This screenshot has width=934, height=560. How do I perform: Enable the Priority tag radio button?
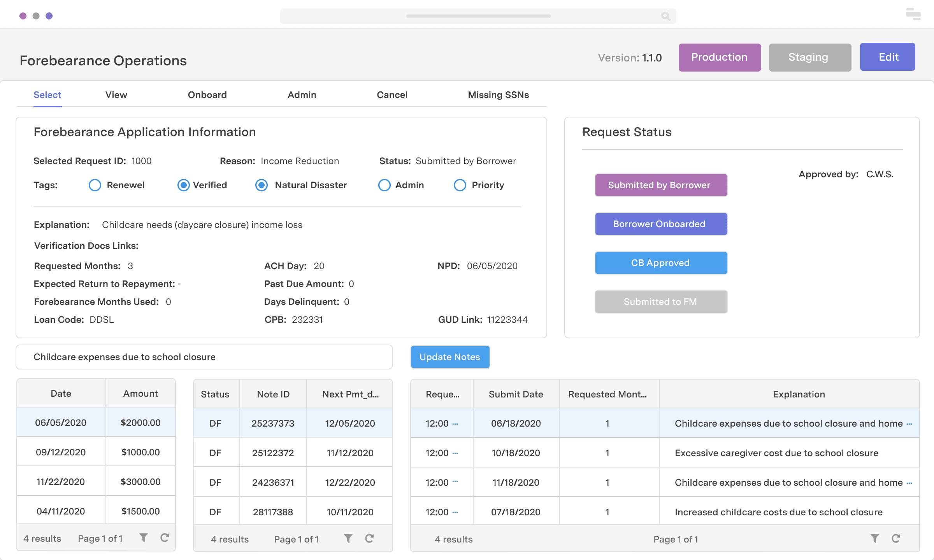(x=460, y=185)
